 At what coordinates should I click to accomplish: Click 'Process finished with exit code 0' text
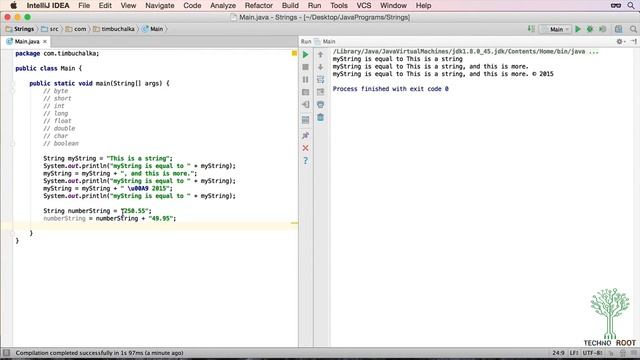click(391, 89)
